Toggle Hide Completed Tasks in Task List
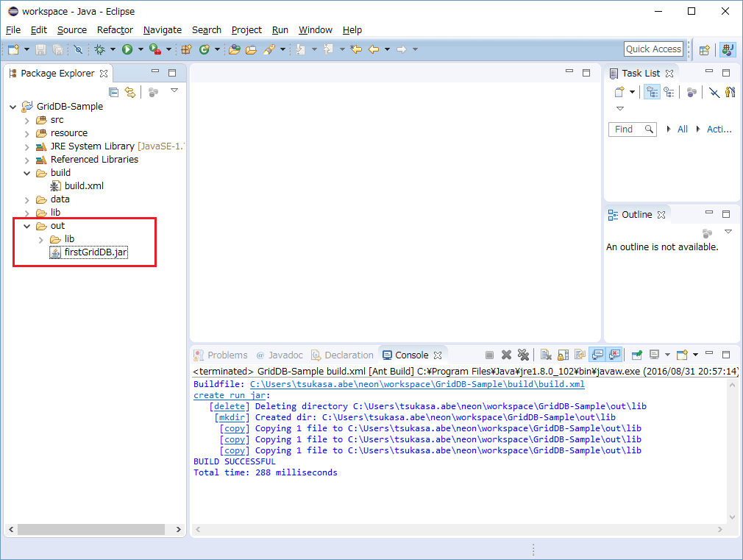This screenshot has width=743, height=560. tap(714, 92)
